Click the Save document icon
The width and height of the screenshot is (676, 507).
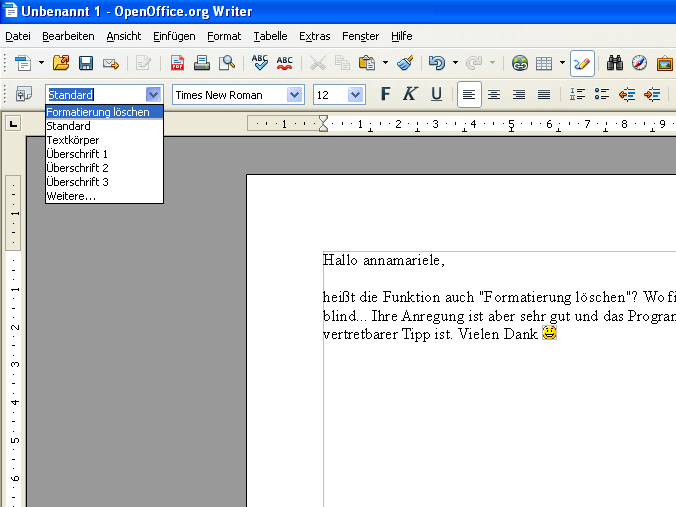tap(86, 63)
